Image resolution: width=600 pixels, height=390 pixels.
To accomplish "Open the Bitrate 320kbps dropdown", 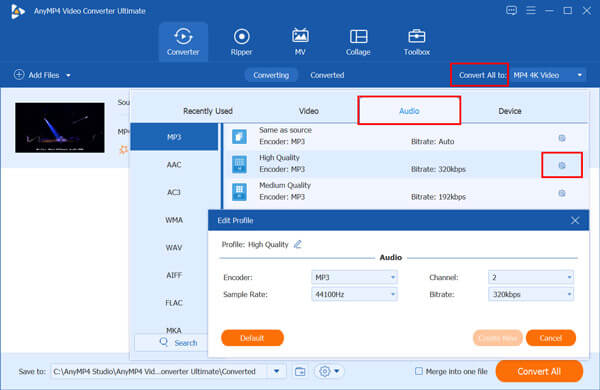I will 531,294.
